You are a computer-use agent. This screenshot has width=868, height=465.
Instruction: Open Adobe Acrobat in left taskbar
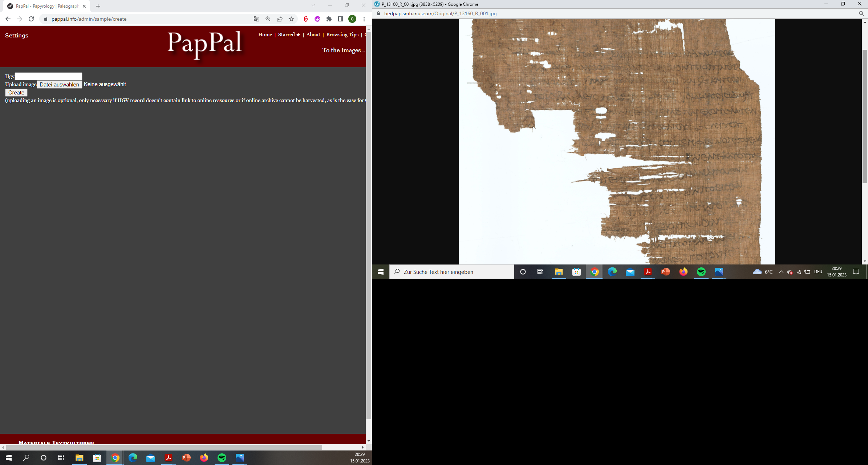169,458
